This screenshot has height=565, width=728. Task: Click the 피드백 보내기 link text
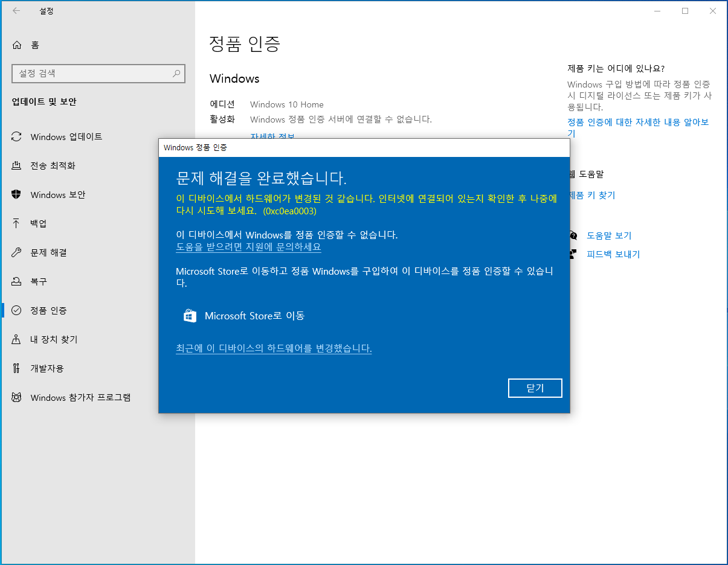(x=613, y=254)
